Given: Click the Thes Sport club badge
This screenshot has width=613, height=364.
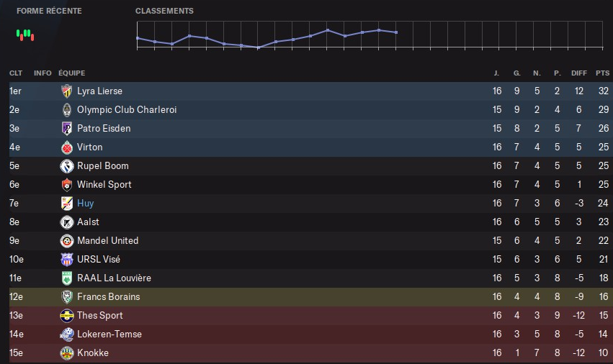Looking at the screenshot, I should click(x=67, y=316).
